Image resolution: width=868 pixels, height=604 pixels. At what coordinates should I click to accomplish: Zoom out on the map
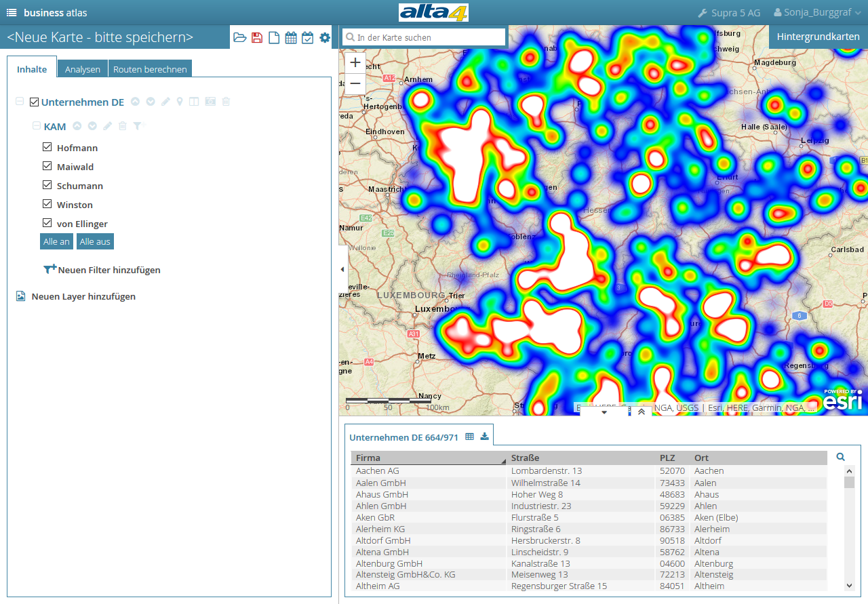tap(355, 83)
